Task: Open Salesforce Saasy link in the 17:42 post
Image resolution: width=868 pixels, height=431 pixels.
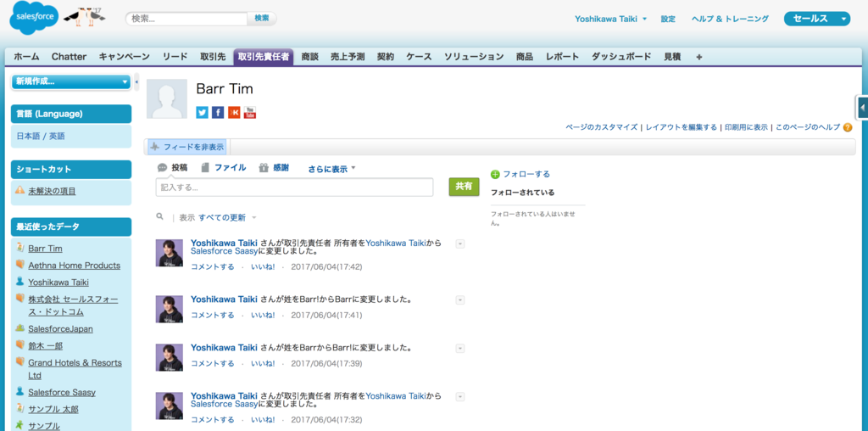Action: coord(224,251)
